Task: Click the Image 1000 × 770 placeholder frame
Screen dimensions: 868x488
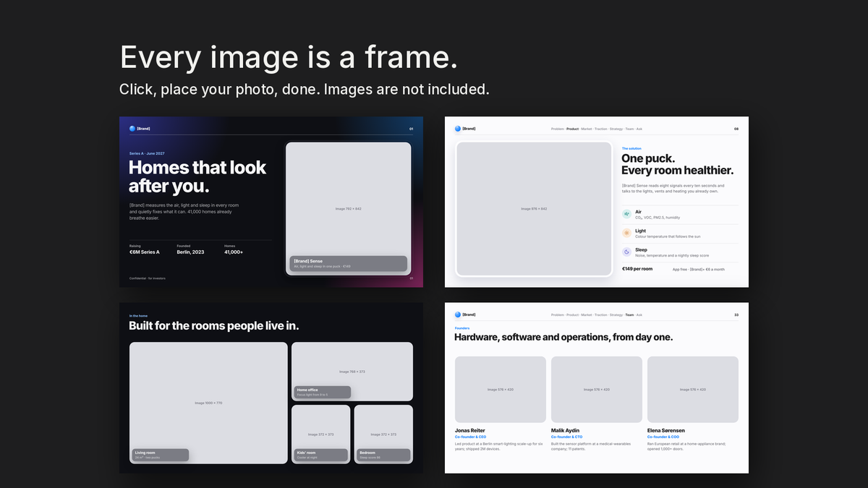Action: coord(208,403)
